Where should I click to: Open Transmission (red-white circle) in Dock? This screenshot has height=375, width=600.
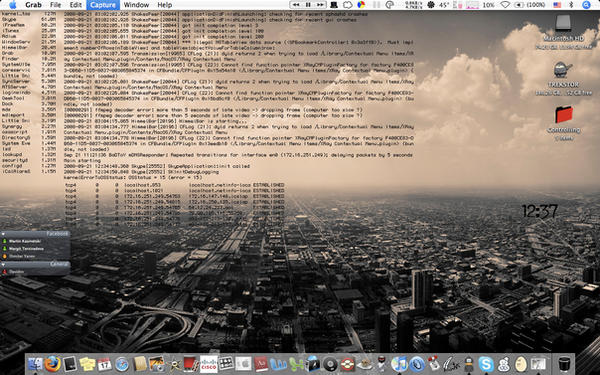click(347, 364)
